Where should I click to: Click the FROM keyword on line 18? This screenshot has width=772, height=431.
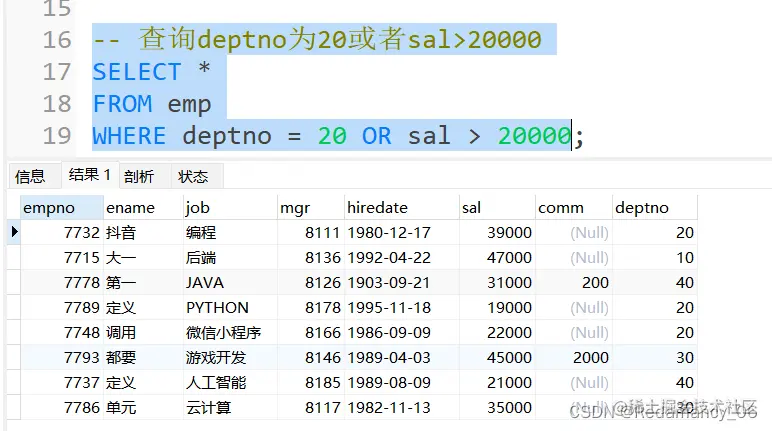123,104
